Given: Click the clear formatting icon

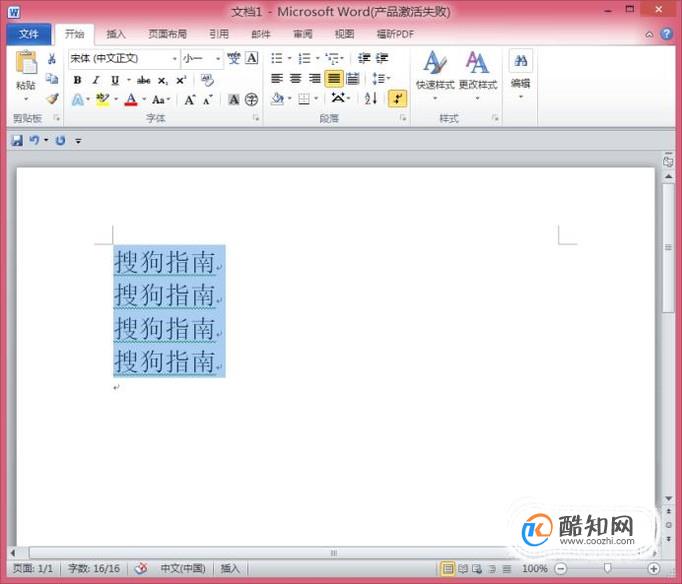Looking at the screenshot, I should click(x=207, y=80).
